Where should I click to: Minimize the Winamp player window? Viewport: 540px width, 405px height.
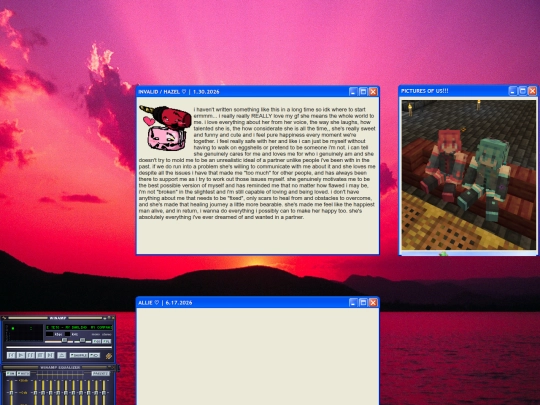(x=105, y=318)
